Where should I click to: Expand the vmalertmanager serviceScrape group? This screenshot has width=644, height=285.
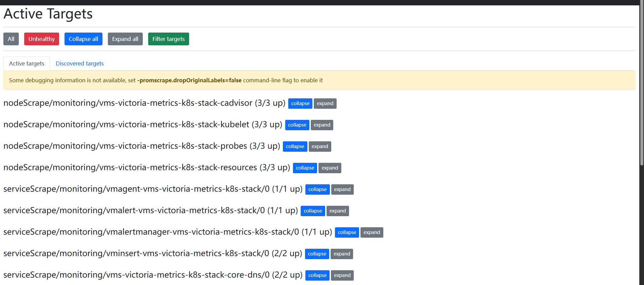(x=372, y=232)
